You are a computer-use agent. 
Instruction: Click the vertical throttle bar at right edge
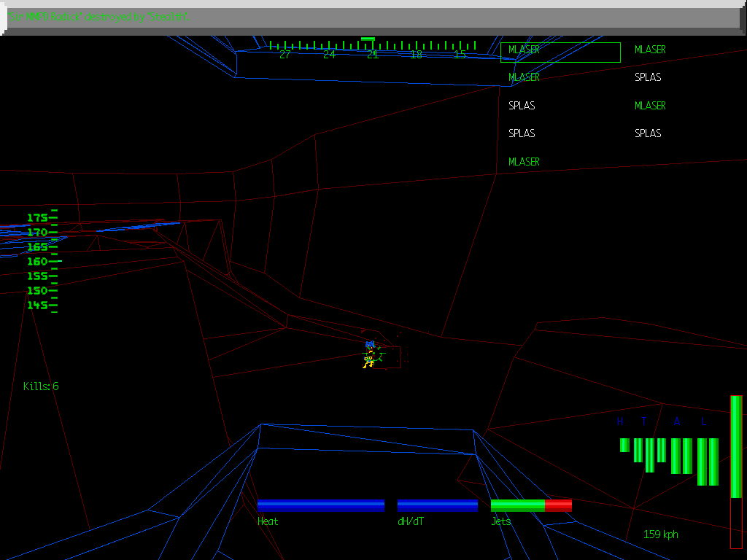736,471
